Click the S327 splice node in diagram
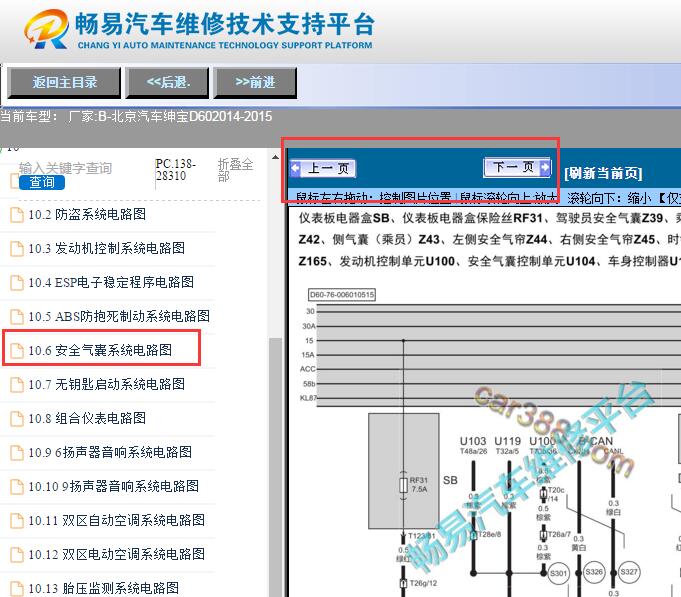The height and width of the screenshot is (597, 681). (x=629, y=572)
